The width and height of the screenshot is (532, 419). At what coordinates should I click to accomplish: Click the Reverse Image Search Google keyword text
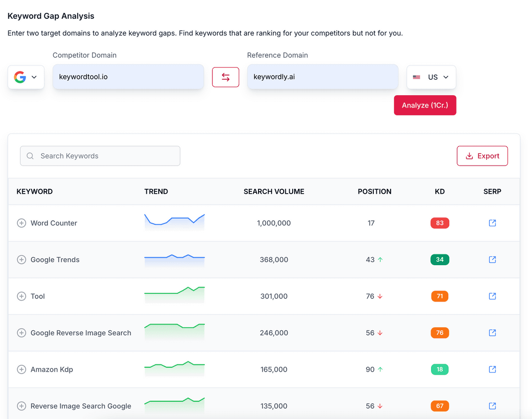coord(81,406)
